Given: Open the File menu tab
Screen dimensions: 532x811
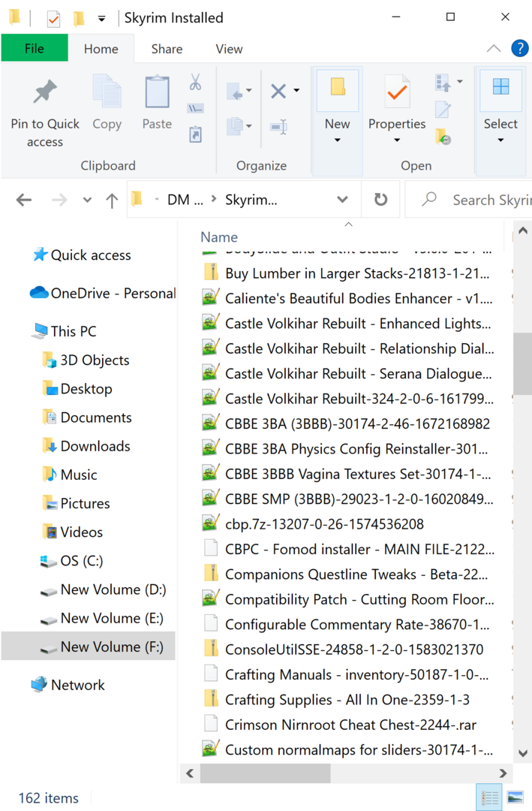Looking at the screenshot, I should tap(35, 48).
